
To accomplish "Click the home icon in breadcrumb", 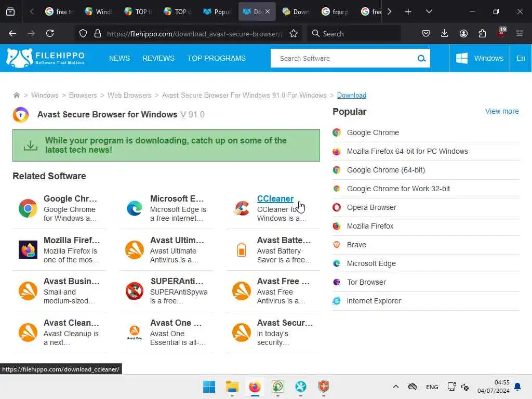I will [16, 96].
